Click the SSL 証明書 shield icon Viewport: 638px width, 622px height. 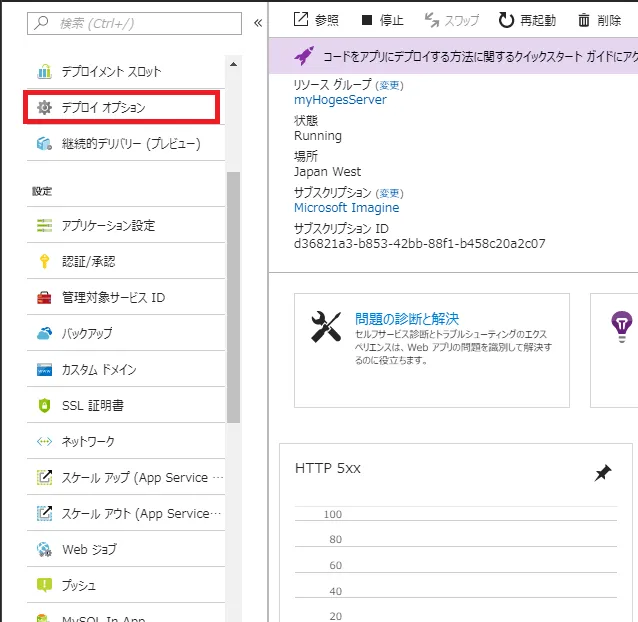[44, 405]
